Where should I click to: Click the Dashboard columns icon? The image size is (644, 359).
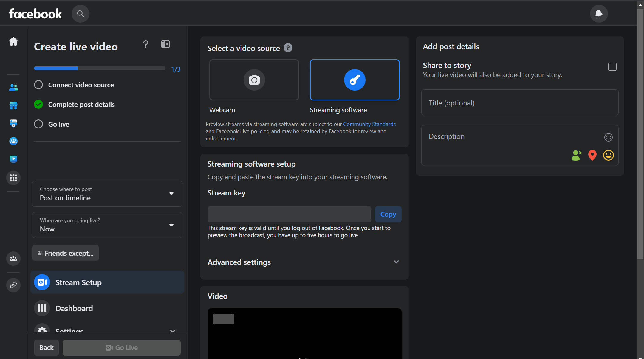42,308
